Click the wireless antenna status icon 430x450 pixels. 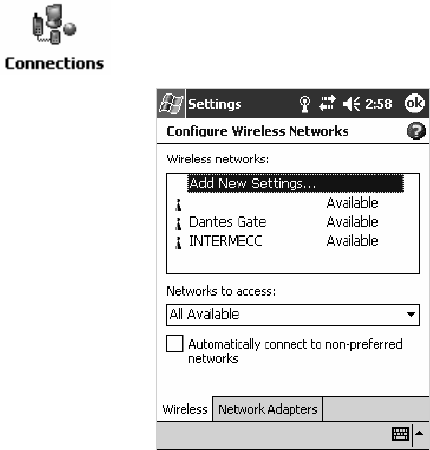[x=304, y=104]
